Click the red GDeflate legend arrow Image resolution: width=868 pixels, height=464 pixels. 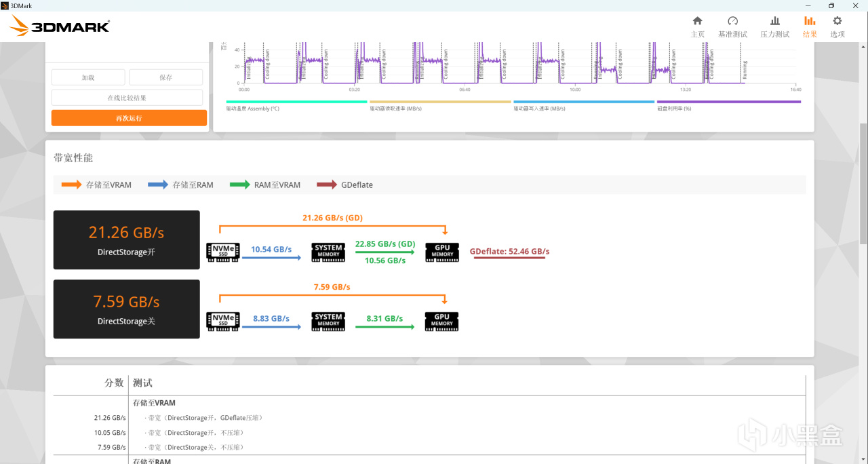[x=326, y=185]
